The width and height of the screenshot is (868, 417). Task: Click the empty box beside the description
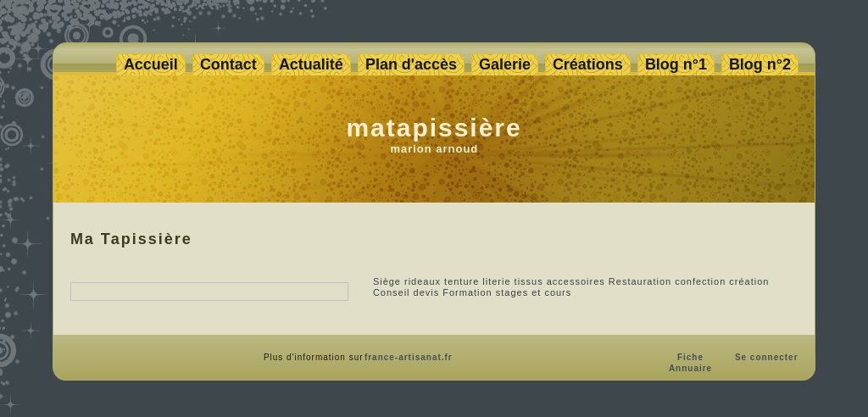(x=209, y=292)
